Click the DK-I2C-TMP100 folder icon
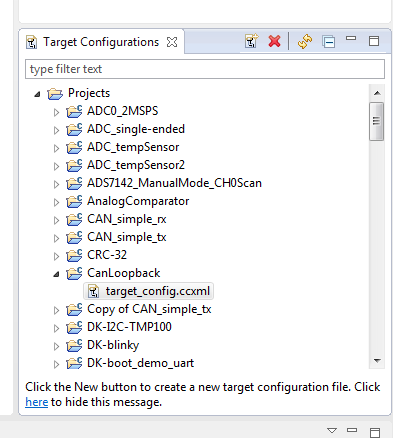Viewport: 393px width, 438px height. tap(74, 327)
